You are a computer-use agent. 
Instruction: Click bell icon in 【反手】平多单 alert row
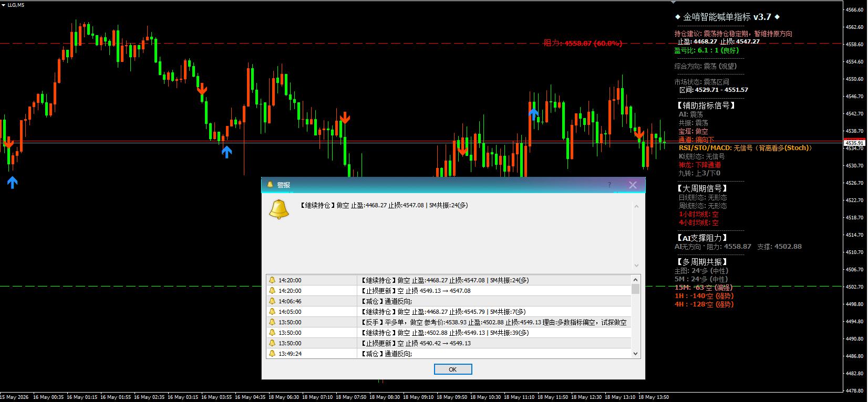click(x=272, y=322)
